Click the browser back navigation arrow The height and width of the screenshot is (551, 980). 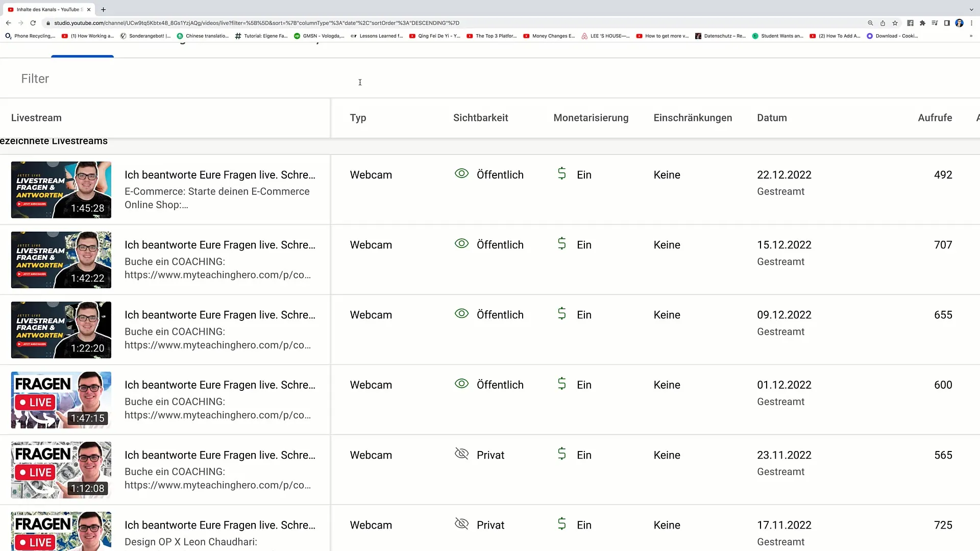click(x=8, y=23)
